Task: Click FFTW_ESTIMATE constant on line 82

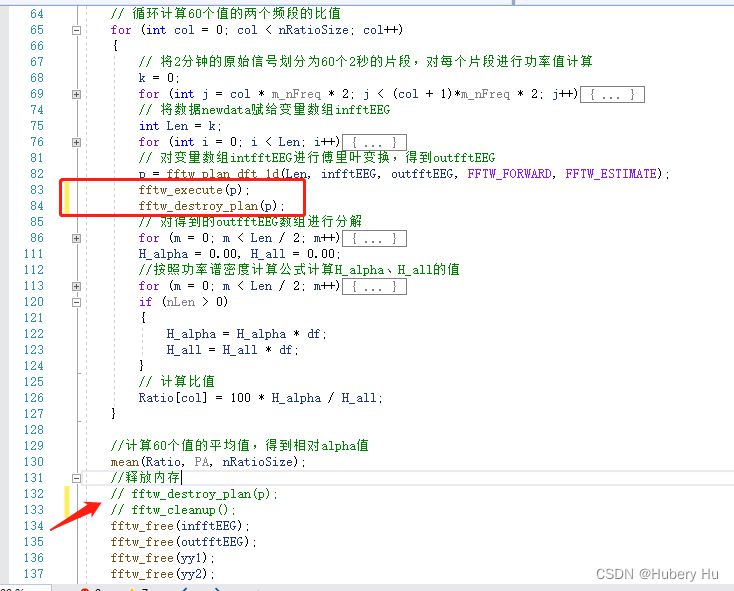Action: [x=611, y=174]
